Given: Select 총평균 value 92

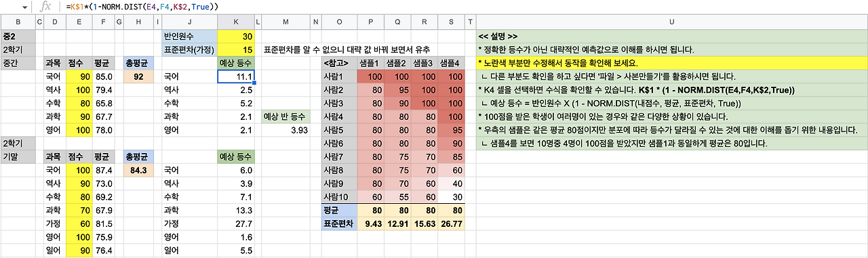Looking at the screenshot, I should [139, 77].
